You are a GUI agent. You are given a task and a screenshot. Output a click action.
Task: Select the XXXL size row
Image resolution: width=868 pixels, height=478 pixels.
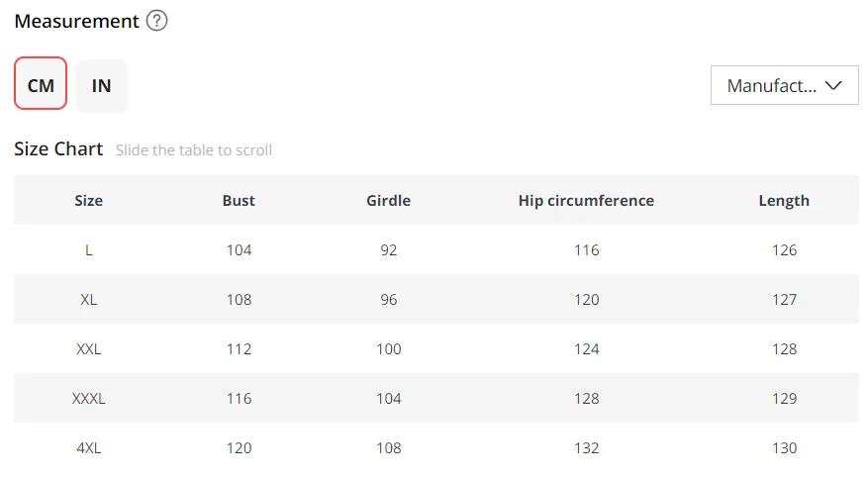coord(436,398)
